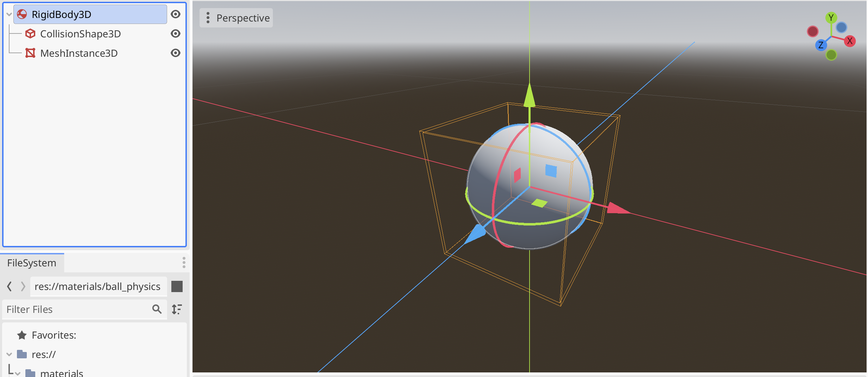Click the CollisionShape3D node icon

[x=30, y=34]
